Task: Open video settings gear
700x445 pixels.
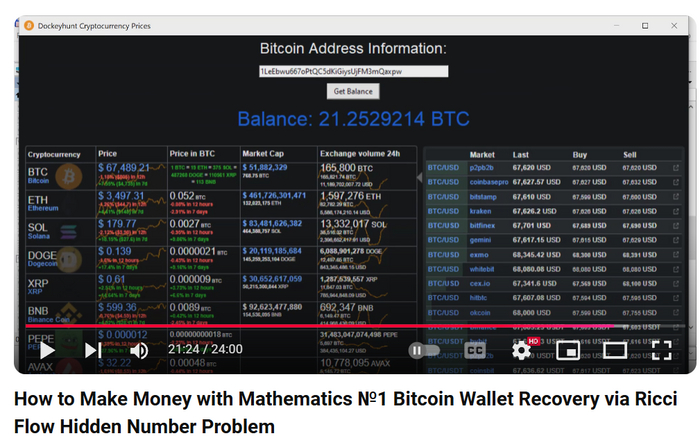Action: point(521,350)
